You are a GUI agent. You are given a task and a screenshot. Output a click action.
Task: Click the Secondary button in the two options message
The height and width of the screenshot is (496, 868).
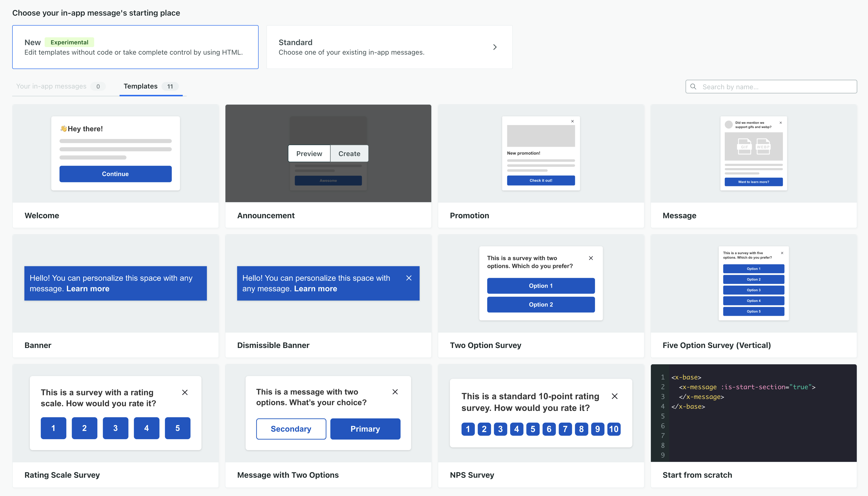(x=291, y=429)
